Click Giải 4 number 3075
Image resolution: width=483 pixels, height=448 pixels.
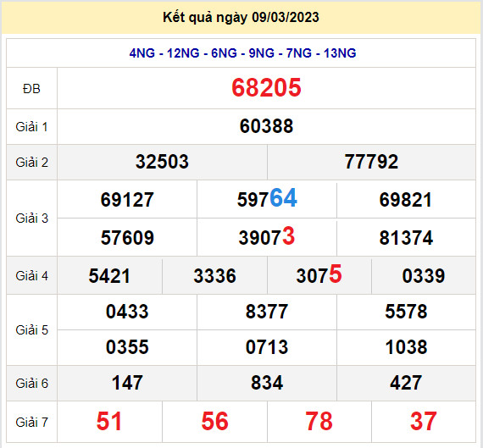click(x=319, y=274)
